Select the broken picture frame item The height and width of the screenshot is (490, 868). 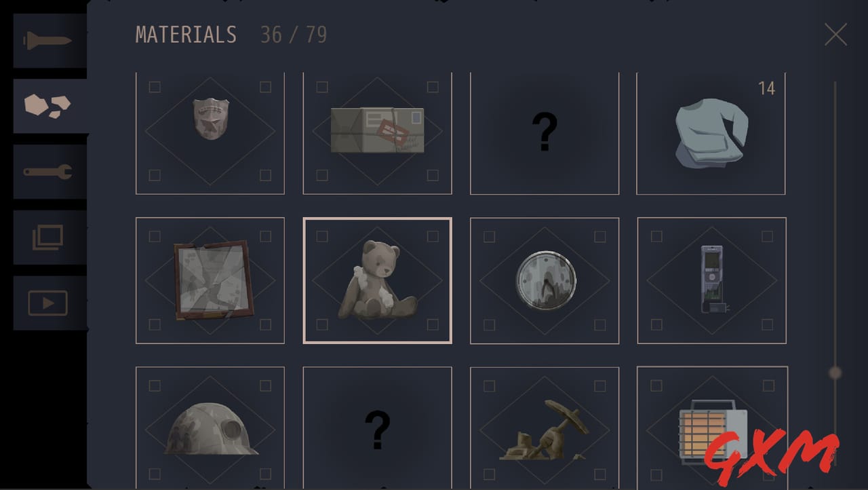210,280
